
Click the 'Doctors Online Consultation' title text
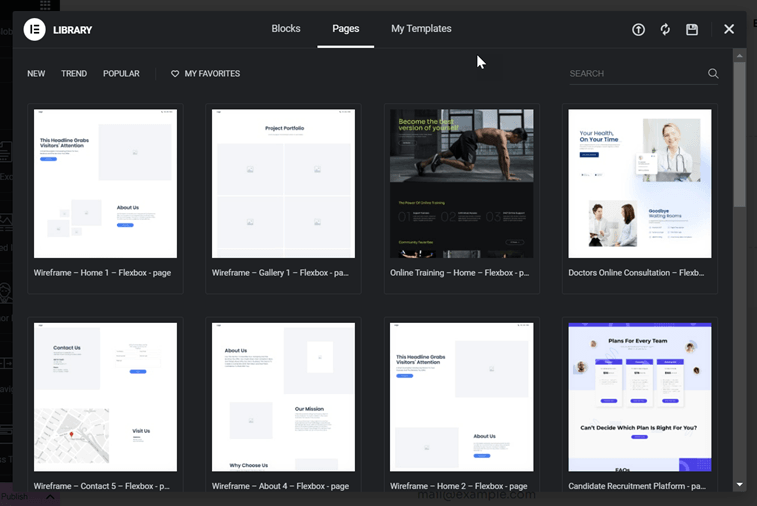point(636,273)
